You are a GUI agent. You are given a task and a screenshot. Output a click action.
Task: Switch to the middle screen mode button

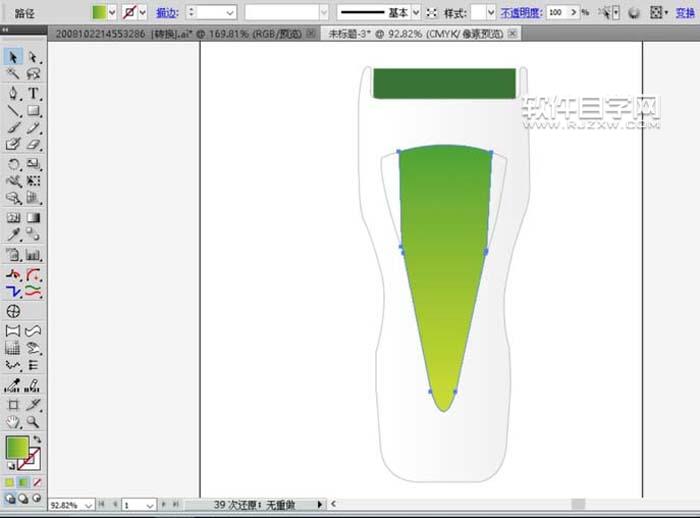click(23, 498)
